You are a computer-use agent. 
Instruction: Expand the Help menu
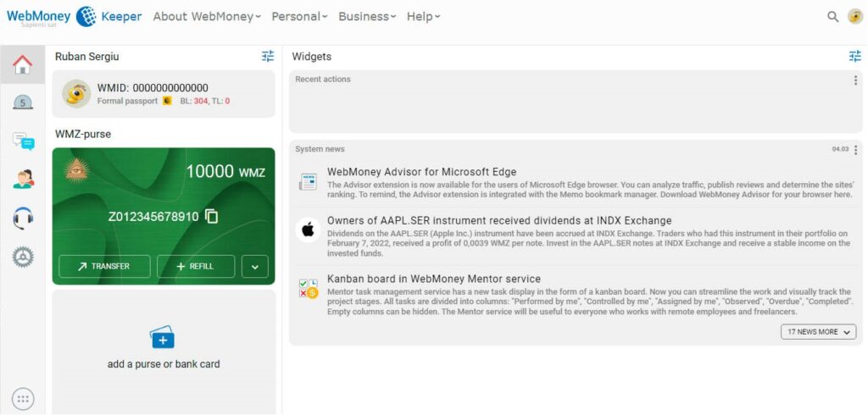click(424, 17)
